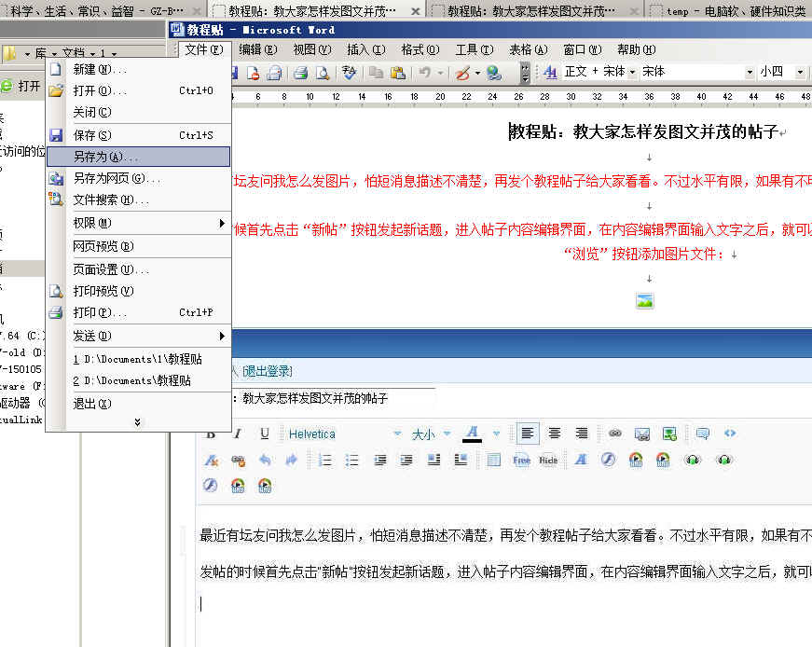Click the insert hyperlink icon in Word toolbar
The width and height of the screenshot is (812, 647).
click(493, 73)
